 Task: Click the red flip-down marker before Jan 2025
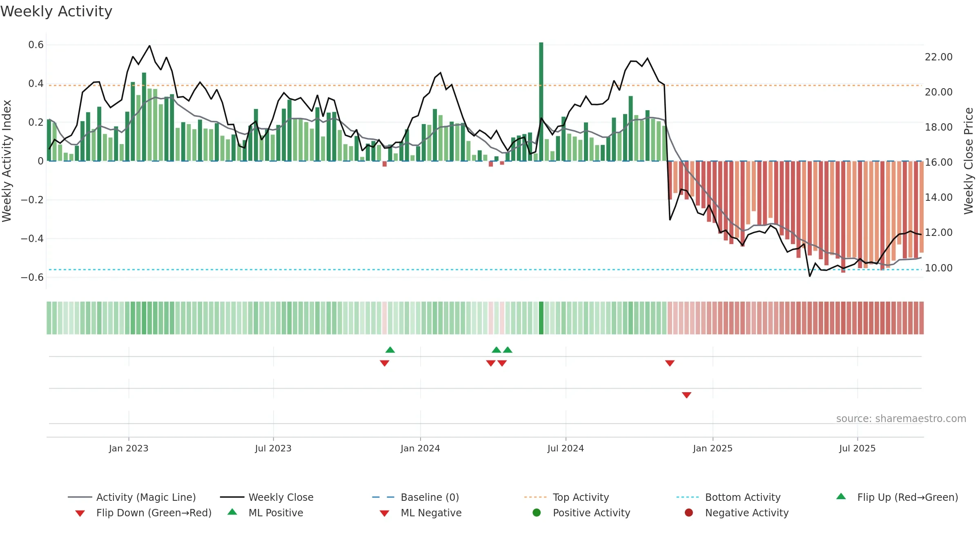(x=670, y=363)
